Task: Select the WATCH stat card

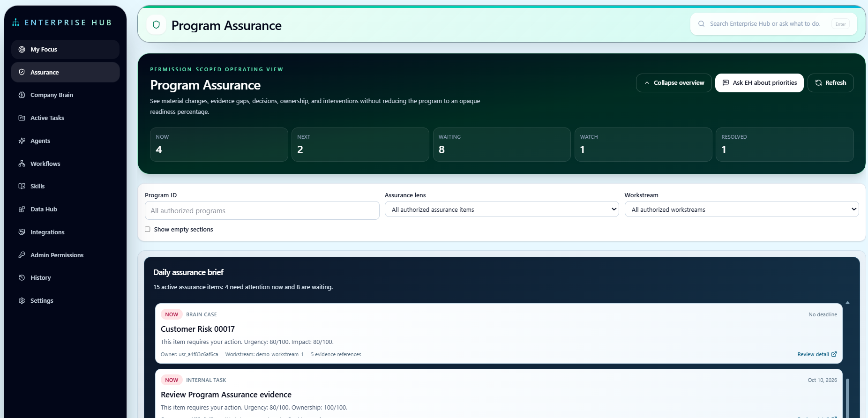Action: pyautogui.click(x=644, y=144)
